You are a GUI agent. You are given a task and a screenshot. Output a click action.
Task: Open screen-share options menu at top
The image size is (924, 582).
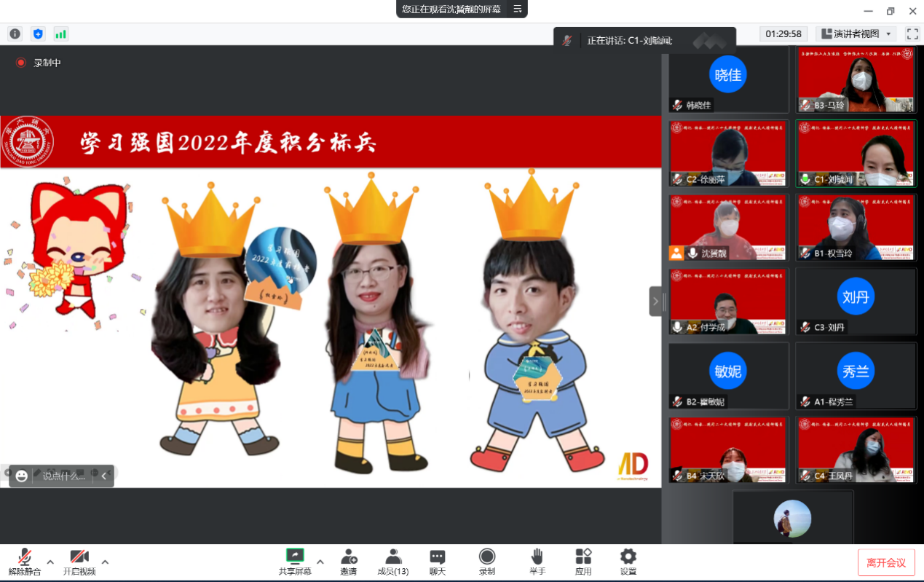pos(517,9)
